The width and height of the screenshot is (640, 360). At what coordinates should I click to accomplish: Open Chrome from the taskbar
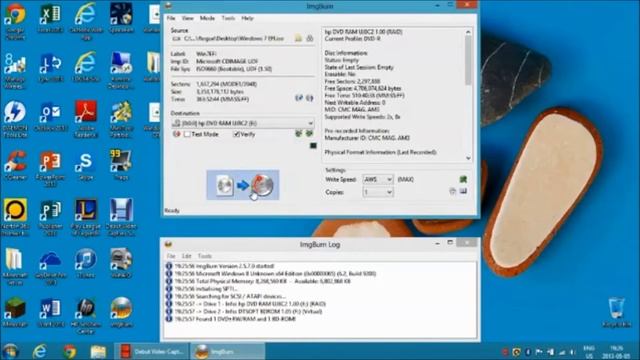[x=69, y=351]
